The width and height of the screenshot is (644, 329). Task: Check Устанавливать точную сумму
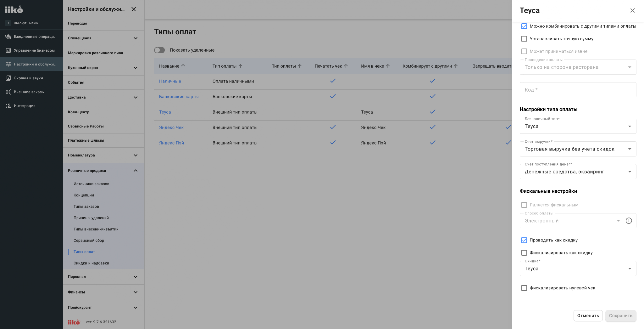(524, 39)
